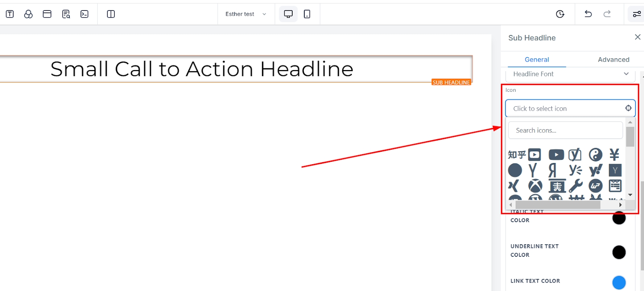Open the overlapping circles color theme tool
644x291 pixels.
pyautogui.click(x=28, y=14)
